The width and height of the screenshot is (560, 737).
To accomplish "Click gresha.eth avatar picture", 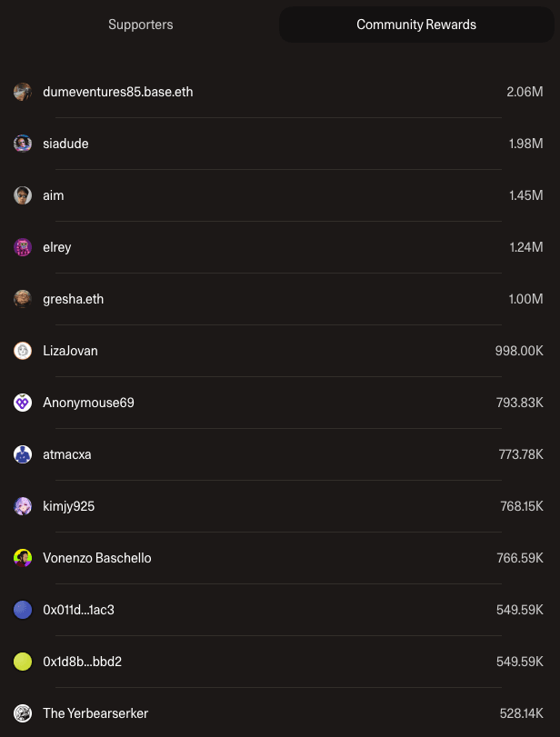I will (23, 299).
